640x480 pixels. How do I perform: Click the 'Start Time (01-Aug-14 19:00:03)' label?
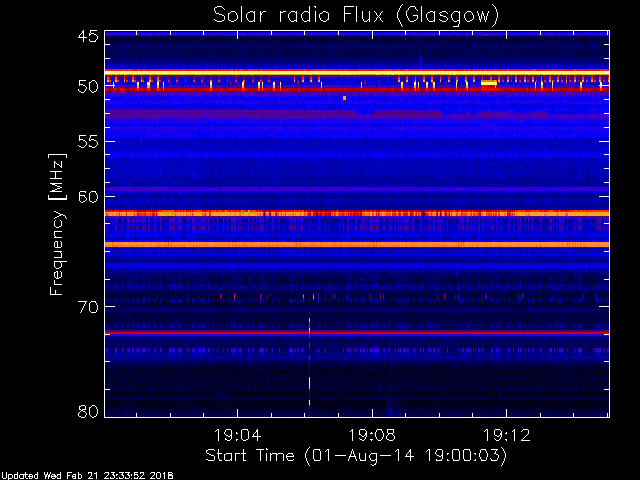point(356,456)
